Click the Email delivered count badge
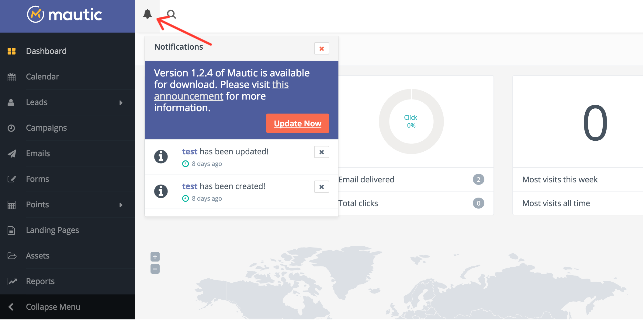This screenshot has height=320, width=644. coord(479,180)
